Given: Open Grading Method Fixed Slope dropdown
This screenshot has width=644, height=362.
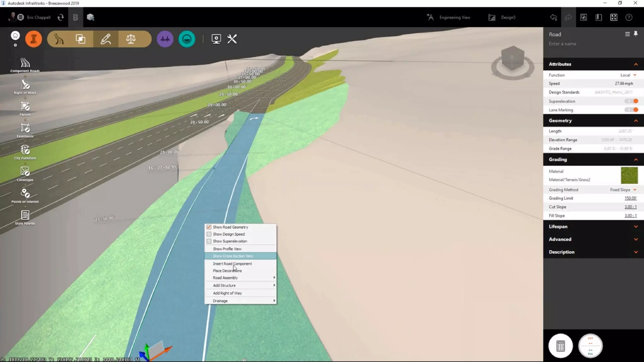Looking at the screenshot, I should point(623,190).
